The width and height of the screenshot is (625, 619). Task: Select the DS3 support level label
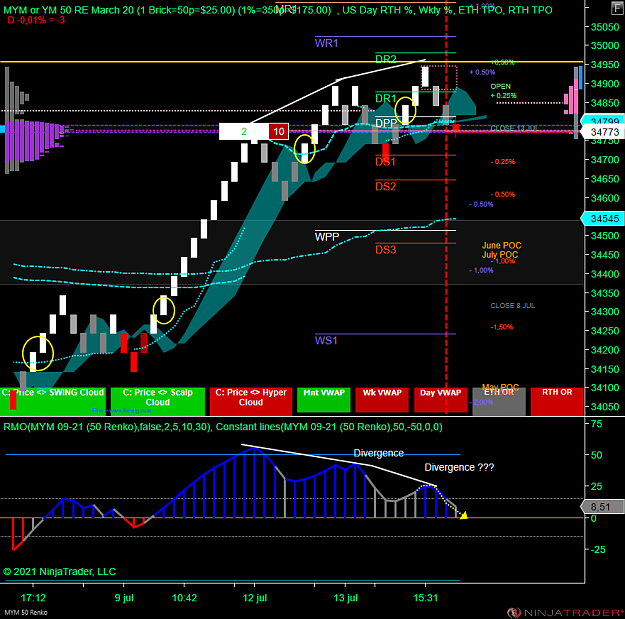385,250
